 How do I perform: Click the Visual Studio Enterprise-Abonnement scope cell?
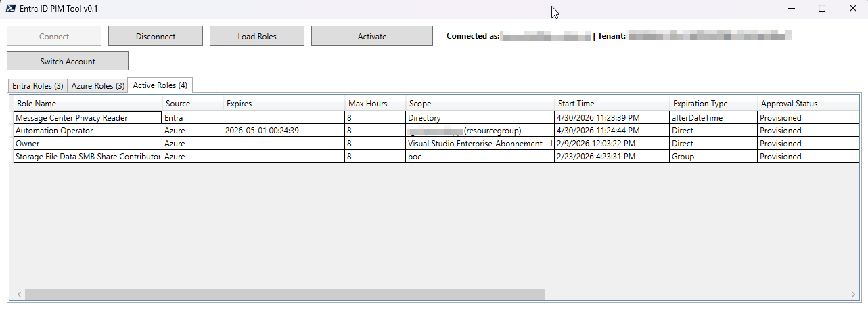point(480,144)
